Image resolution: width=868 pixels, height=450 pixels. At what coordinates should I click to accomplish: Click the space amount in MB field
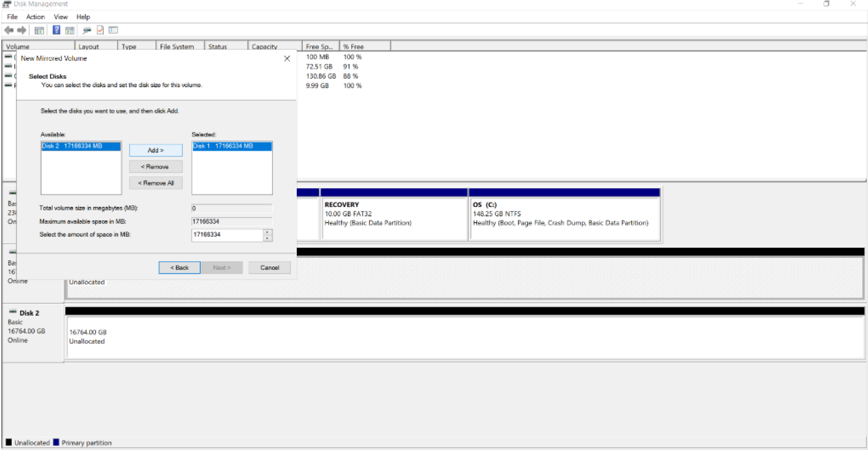(x=227, y=235)
